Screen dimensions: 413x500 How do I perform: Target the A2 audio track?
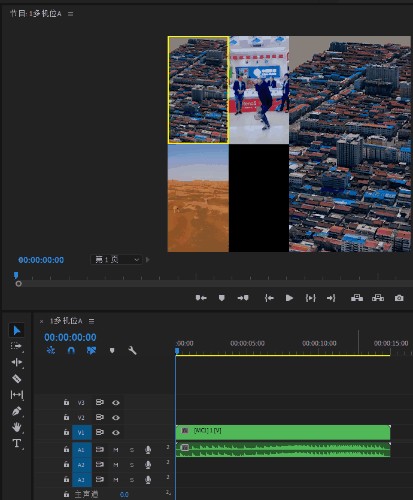pyautogui.click(x=82, y=465)
